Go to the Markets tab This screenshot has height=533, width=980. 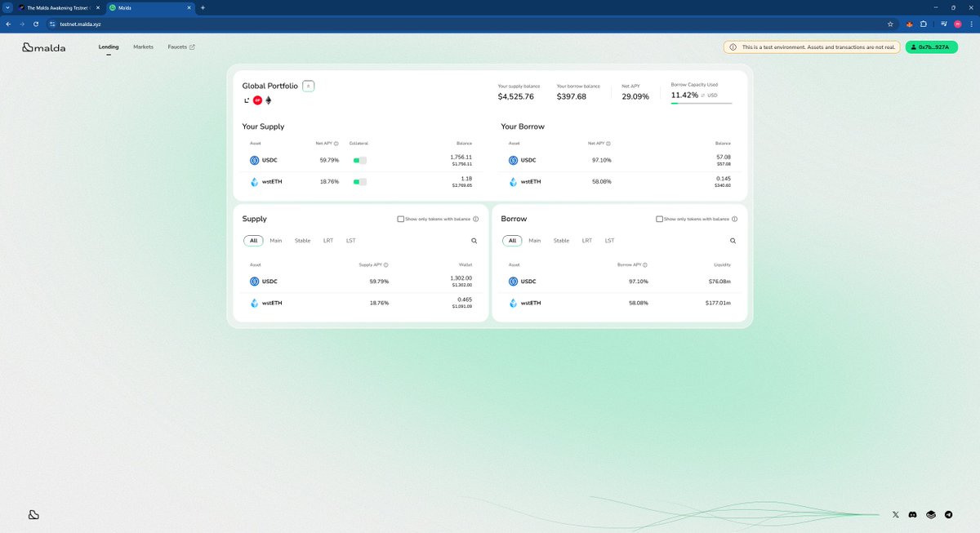tap(143, 47)
